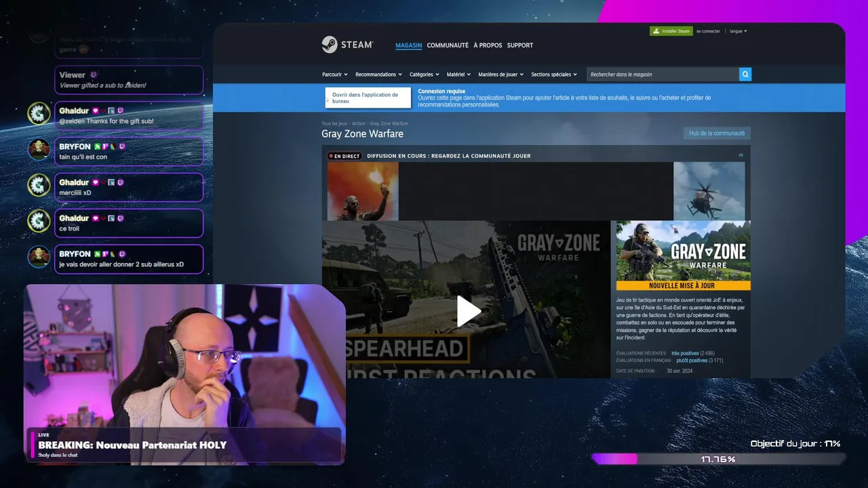The height and width of the screenshot is (488, 868).
Task: Open the broadcast thumbnail with the explosion
Action: pos(363,191)
